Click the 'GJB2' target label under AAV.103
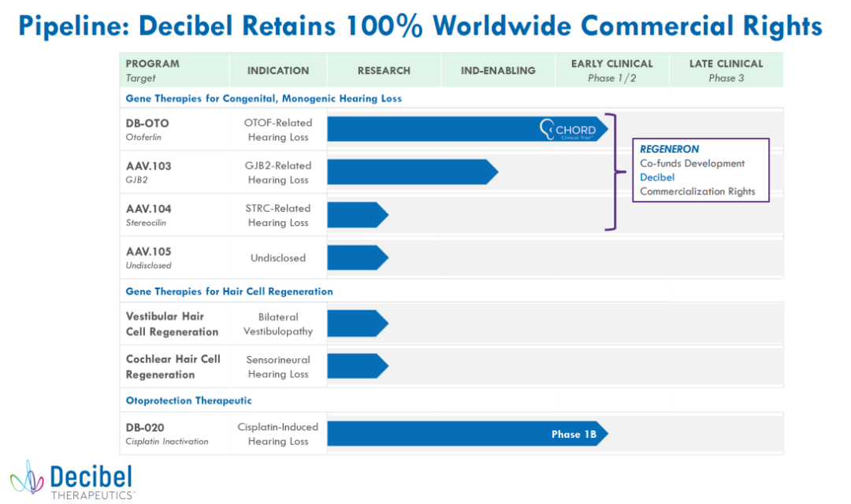 [x=136, y=180]
